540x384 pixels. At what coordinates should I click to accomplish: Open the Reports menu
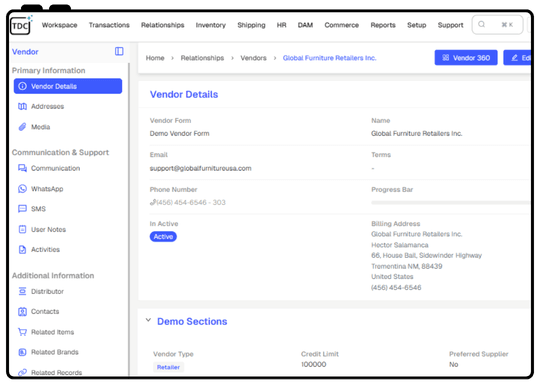coord(383,25)
